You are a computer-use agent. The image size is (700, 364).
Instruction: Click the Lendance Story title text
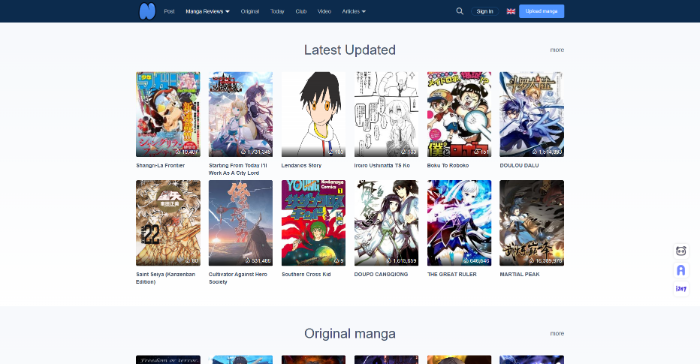(301, 165)
